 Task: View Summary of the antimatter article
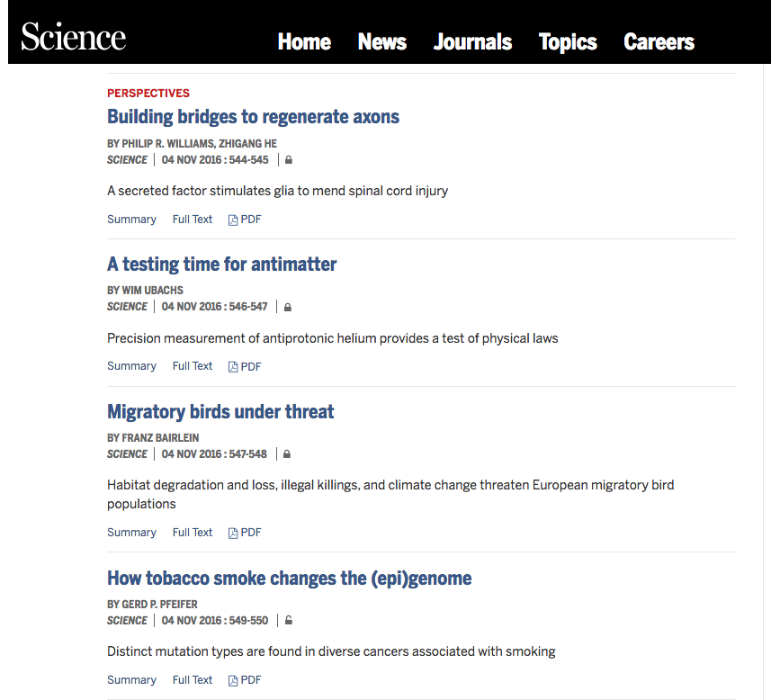(131, 366)
